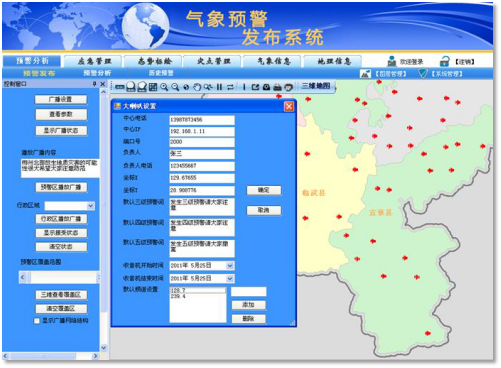Click the globe full-extent icon
This screenshot has width=501, height=368.
point(186,87)
